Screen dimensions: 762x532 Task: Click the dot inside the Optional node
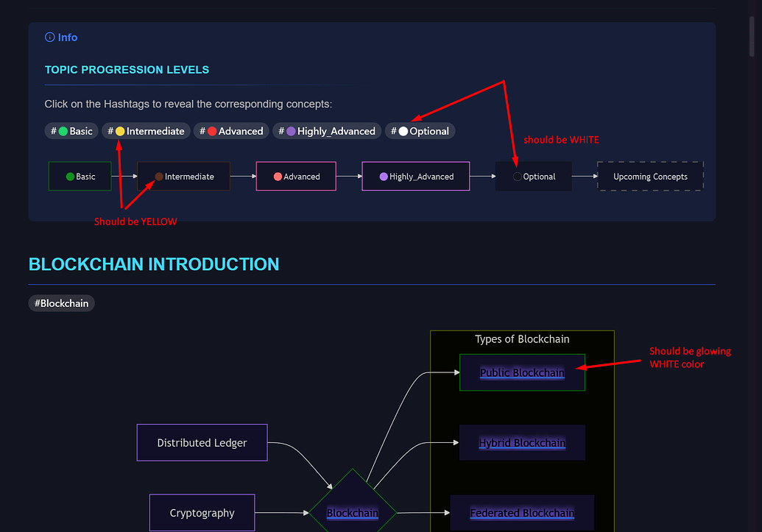tap(518, 176)
